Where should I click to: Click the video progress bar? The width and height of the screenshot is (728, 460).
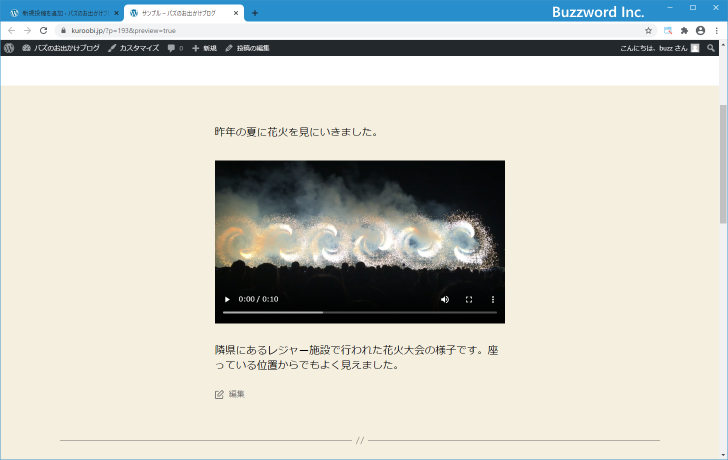click(359, 313)
